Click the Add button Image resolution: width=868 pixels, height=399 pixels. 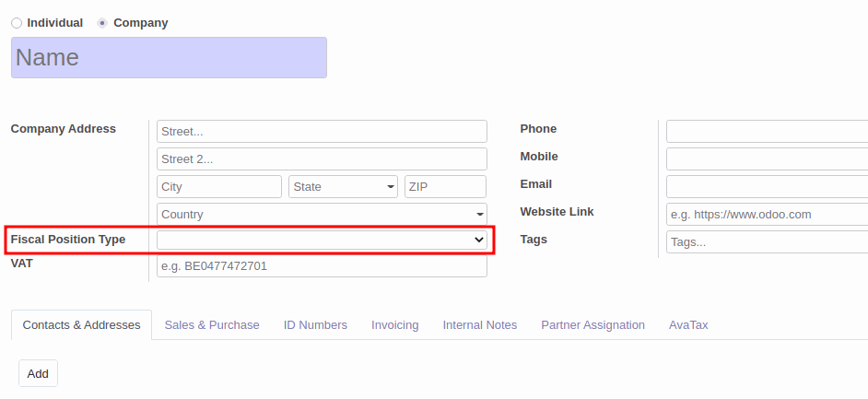pos(38,374)
